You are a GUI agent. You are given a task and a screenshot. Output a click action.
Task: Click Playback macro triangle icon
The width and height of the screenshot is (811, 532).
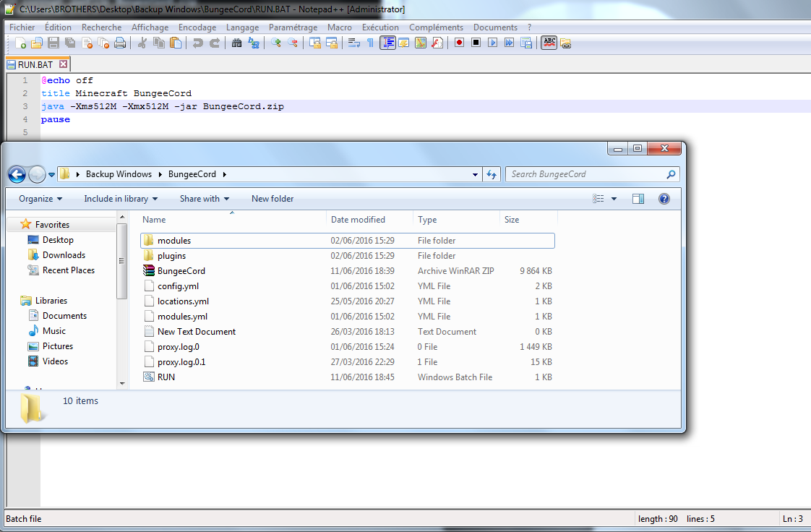point(492,43)
